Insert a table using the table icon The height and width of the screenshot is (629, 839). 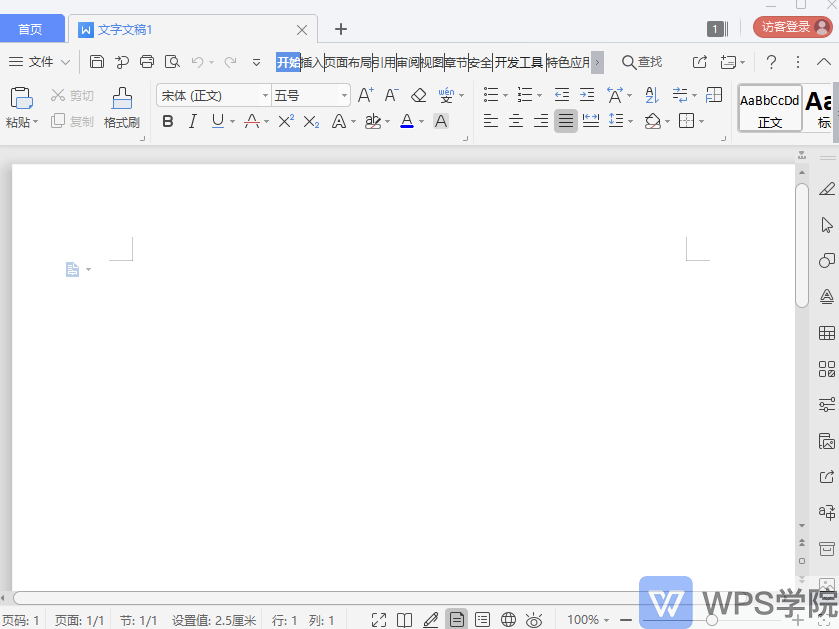[714, 94]
